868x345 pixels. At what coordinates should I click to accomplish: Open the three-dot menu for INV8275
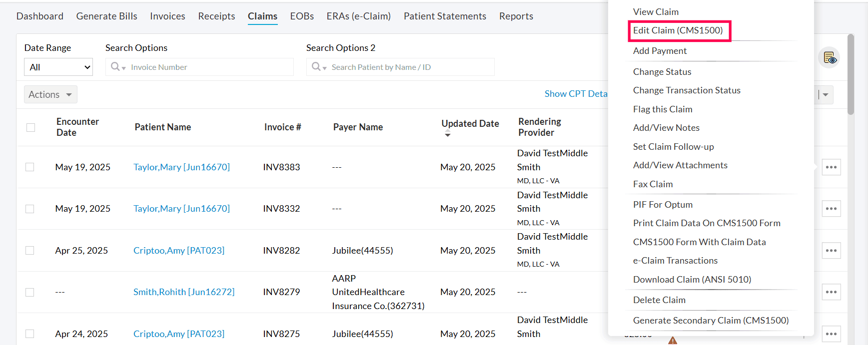(831, 334)
